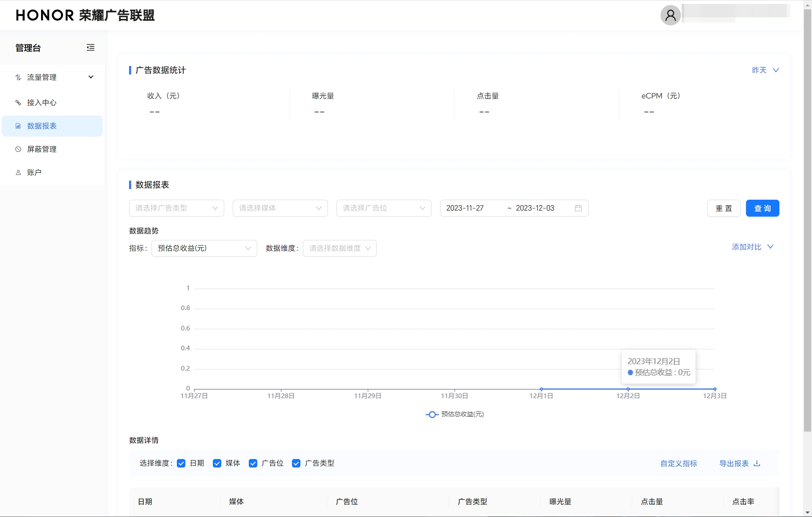This screenshot has width=812, height=517.
Task: Open 数据报表 in the sidebar menu
Action: click(x=42, y=126)
